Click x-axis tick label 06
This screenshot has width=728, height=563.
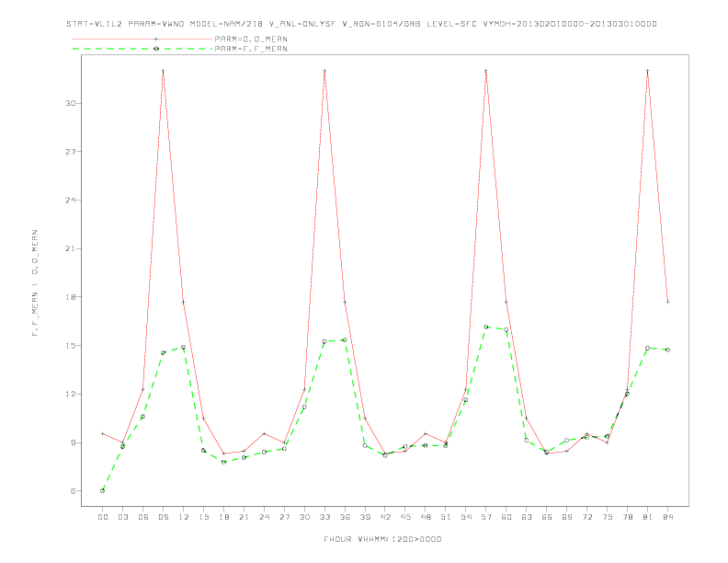click(143, 517)
